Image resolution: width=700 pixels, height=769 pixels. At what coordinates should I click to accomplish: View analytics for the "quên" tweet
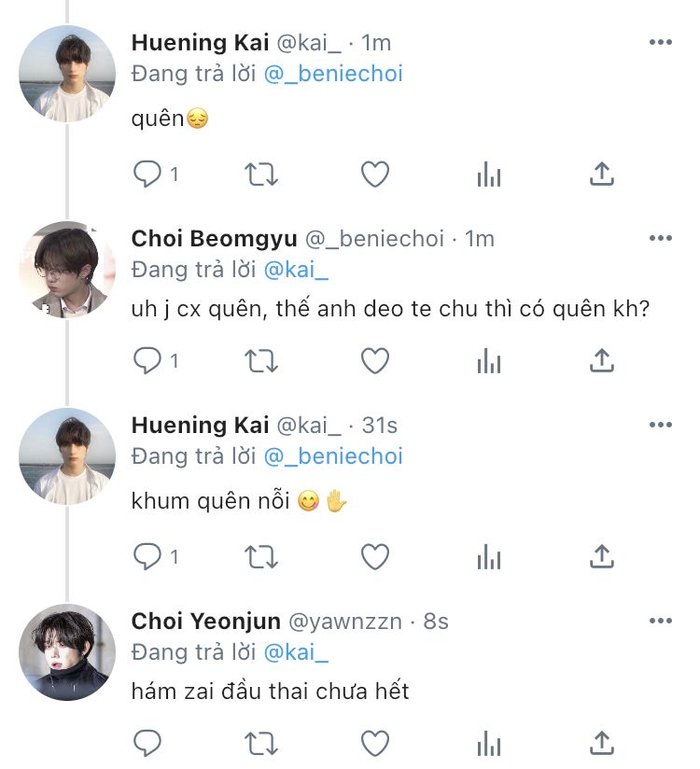[489, 174]
